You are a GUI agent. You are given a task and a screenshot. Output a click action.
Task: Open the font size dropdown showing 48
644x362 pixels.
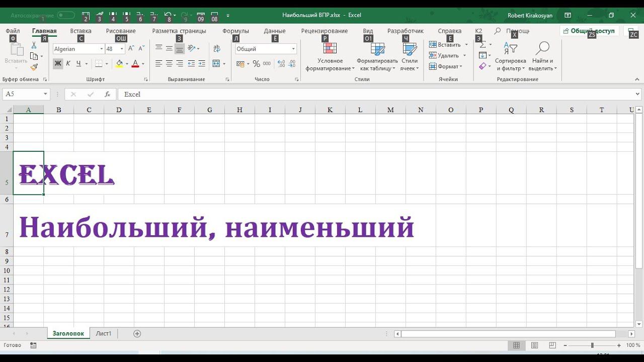coord(122,49)
